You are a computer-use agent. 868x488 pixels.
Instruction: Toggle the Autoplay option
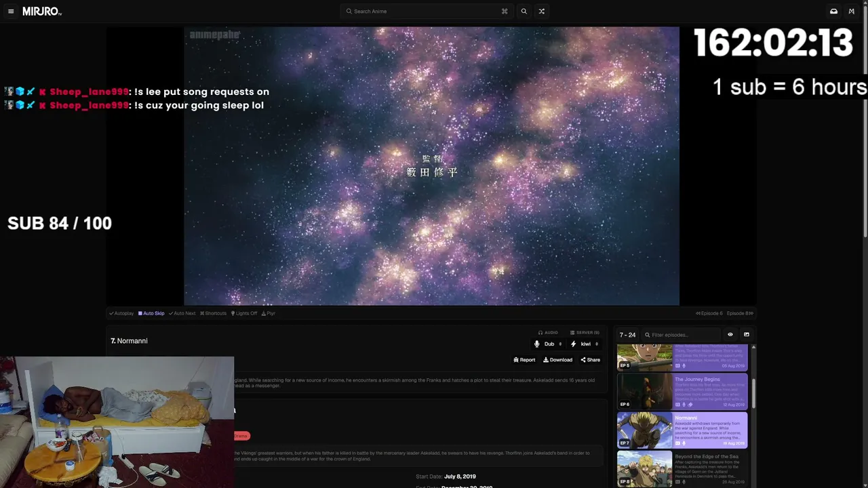tap(121, 313)
